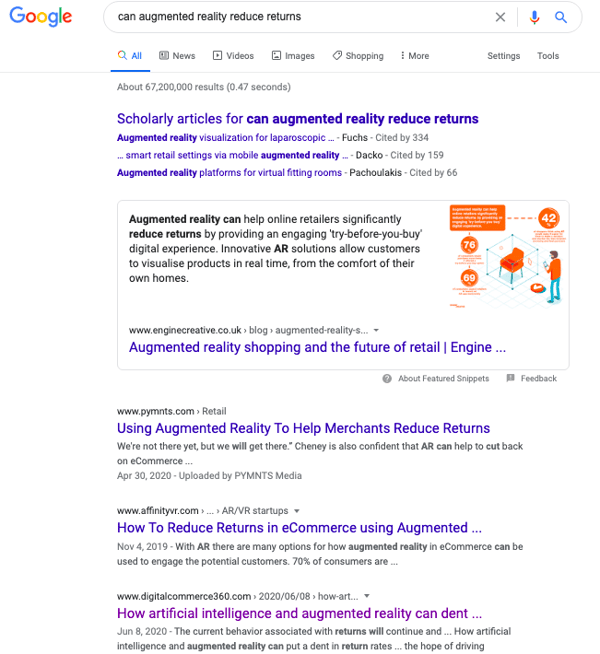Start voice search with microphone icon
Viewport: 600px width, 654px height.
[x=534, y=17]
